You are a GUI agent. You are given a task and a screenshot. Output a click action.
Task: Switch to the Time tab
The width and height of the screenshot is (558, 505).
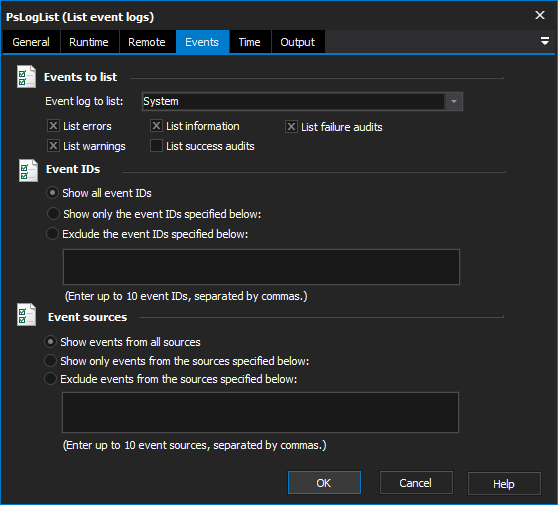tap(250, 42)
